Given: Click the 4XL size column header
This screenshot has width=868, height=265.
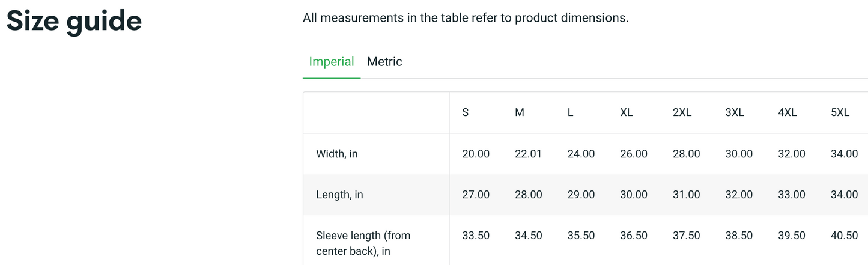Looking at the screenshot, I should pyautogui.click(x=788, y=113).
